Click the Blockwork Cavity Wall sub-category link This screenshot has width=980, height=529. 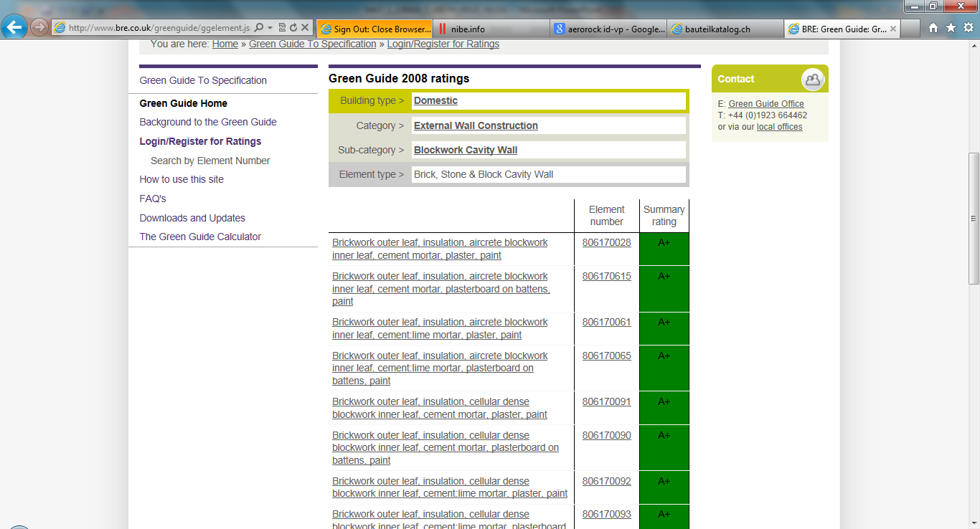pos(466,150)
